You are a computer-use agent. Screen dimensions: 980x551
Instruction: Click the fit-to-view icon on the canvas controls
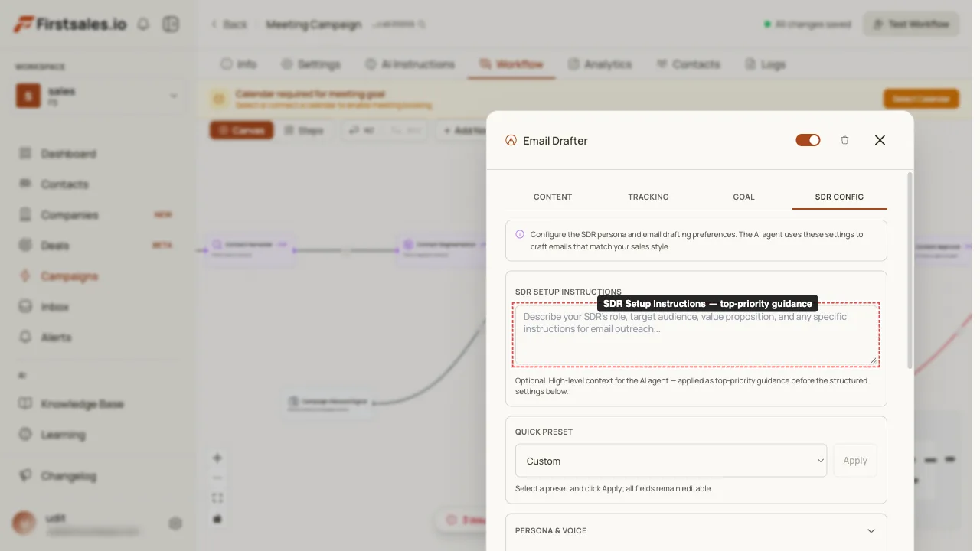(x=217, y=498)
